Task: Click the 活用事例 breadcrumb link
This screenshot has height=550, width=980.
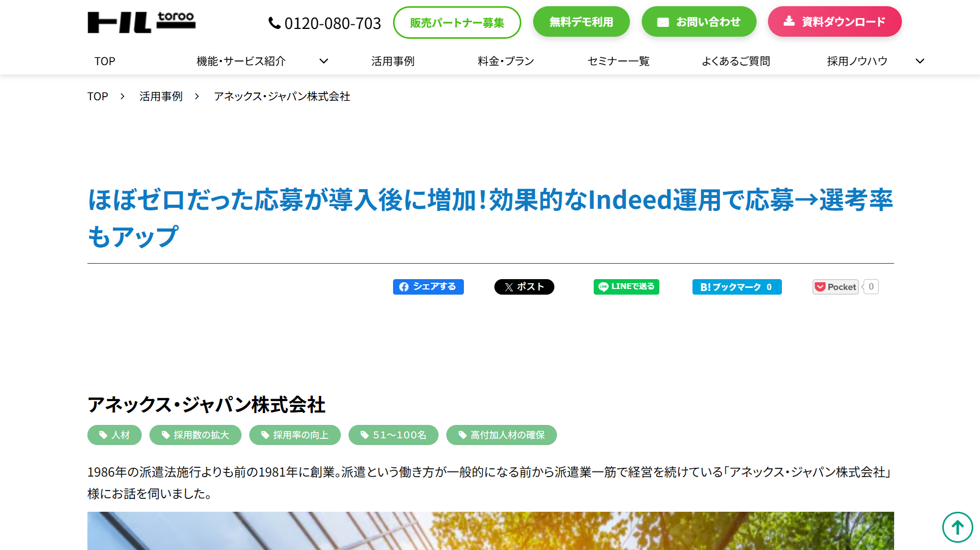Action: (x=161, y=97)
